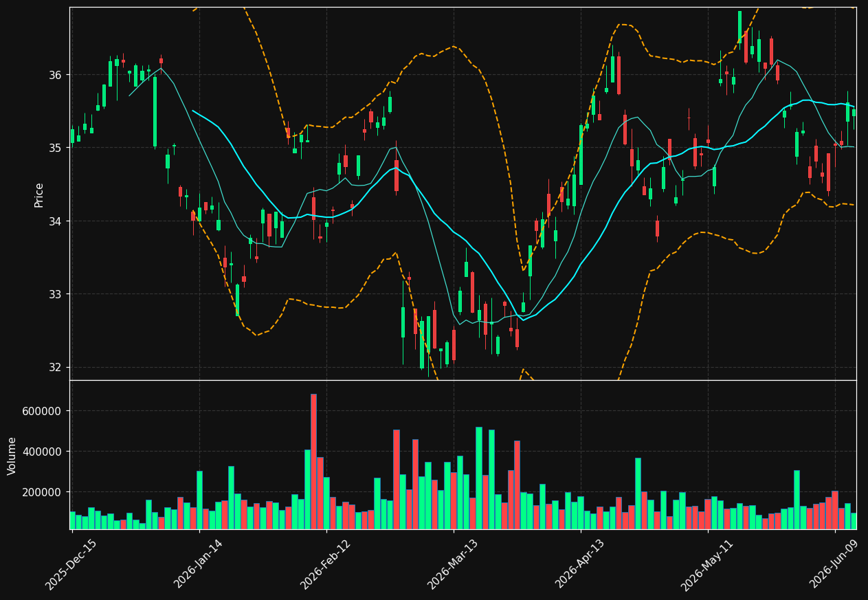Click the price axis value 35

click(57, 148)
